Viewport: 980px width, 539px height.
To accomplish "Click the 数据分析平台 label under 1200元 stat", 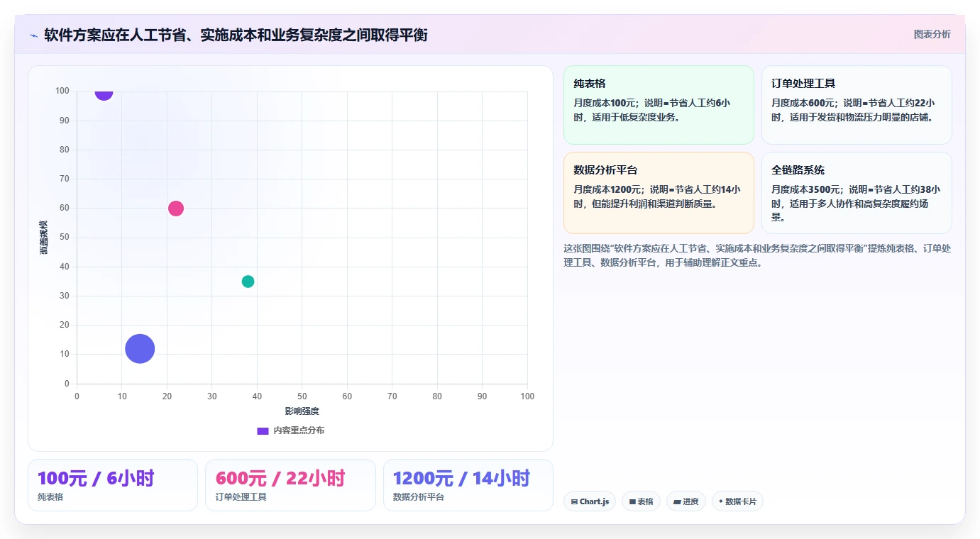I will coord(419,497).
